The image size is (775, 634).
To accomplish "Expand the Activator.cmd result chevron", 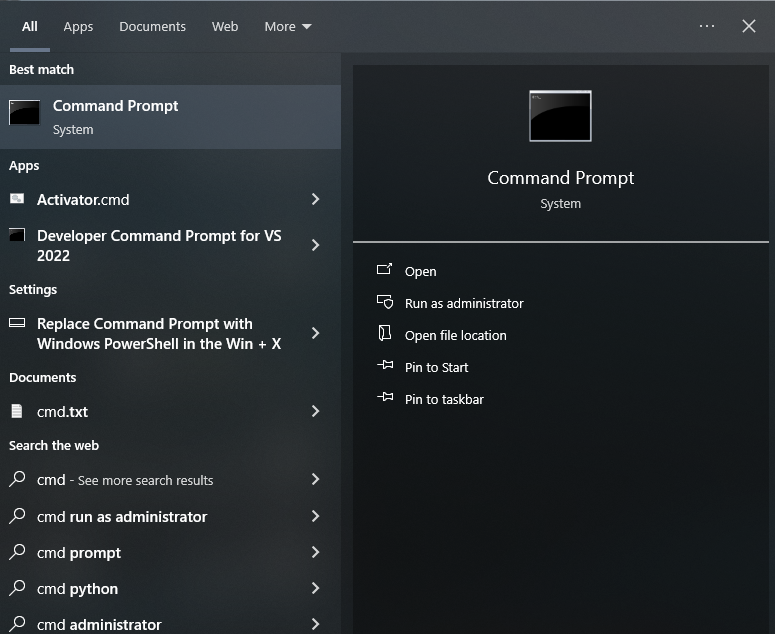I will coord(315,199).
